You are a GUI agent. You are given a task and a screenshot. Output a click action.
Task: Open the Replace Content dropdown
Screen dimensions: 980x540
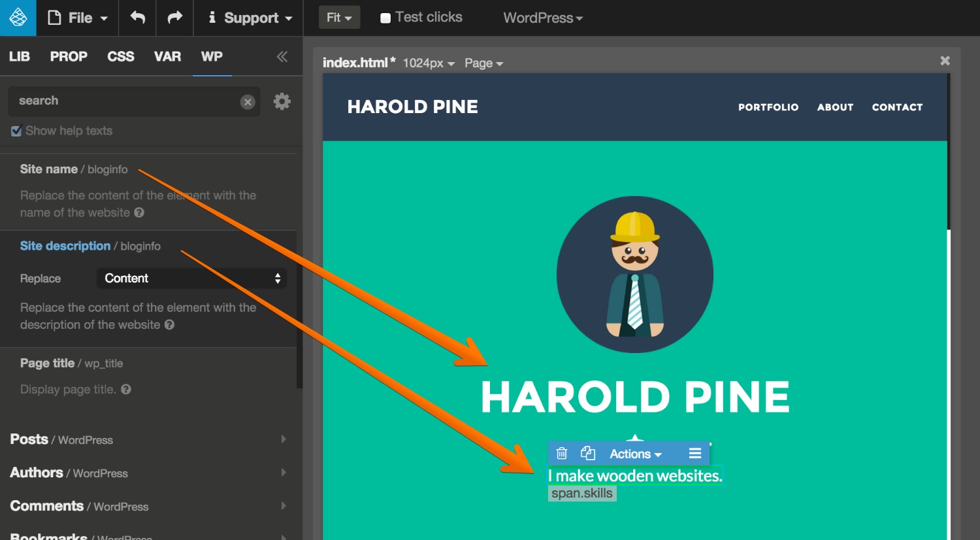click(191, 278)
